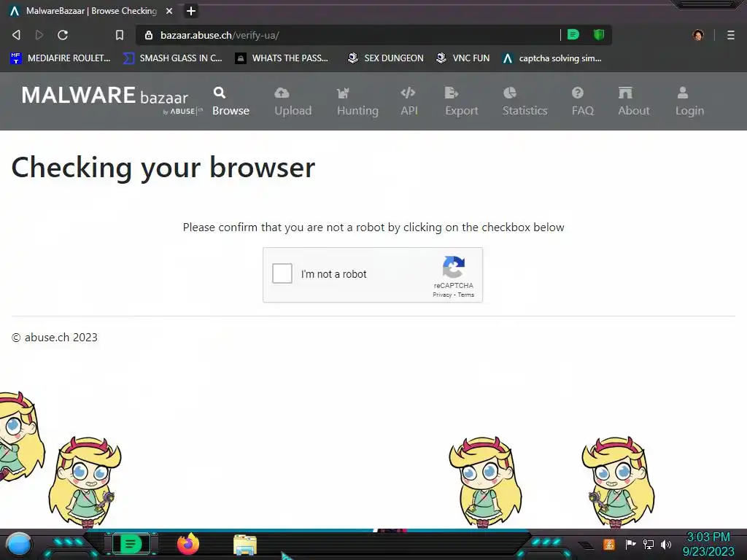
Task: Open the FAQ navigation item
Action: (x=583, y=101)
